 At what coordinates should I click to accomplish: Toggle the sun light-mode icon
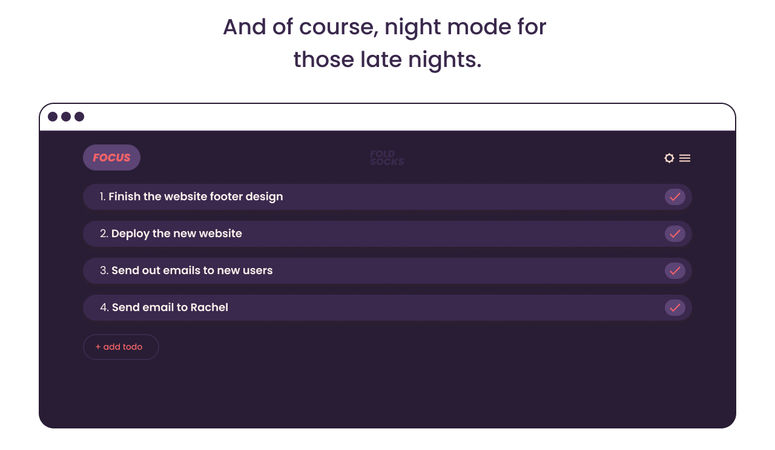coord(669,158)
